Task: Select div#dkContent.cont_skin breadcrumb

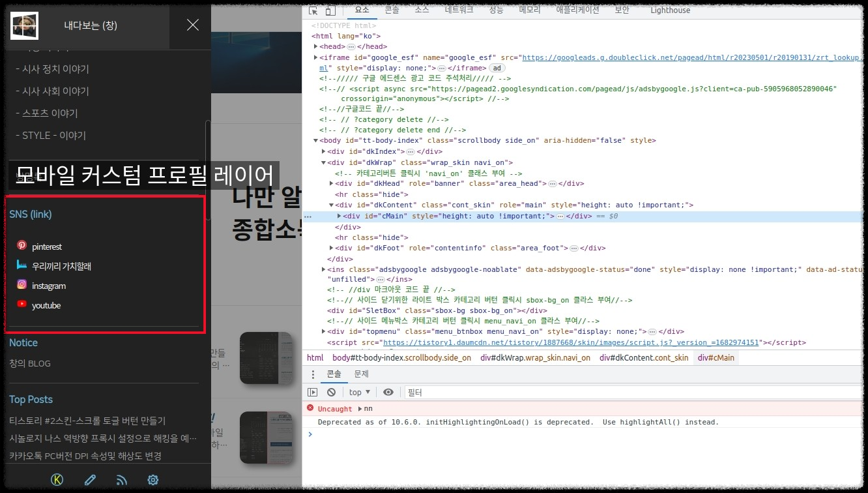Action: (x=644, y=357)
